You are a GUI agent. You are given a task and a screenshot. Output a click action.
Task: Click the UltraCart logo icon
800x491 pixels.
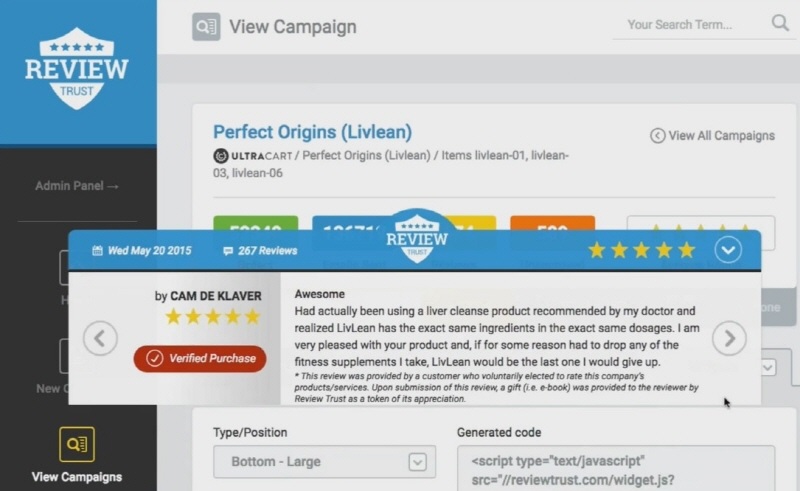click(220, 156)
